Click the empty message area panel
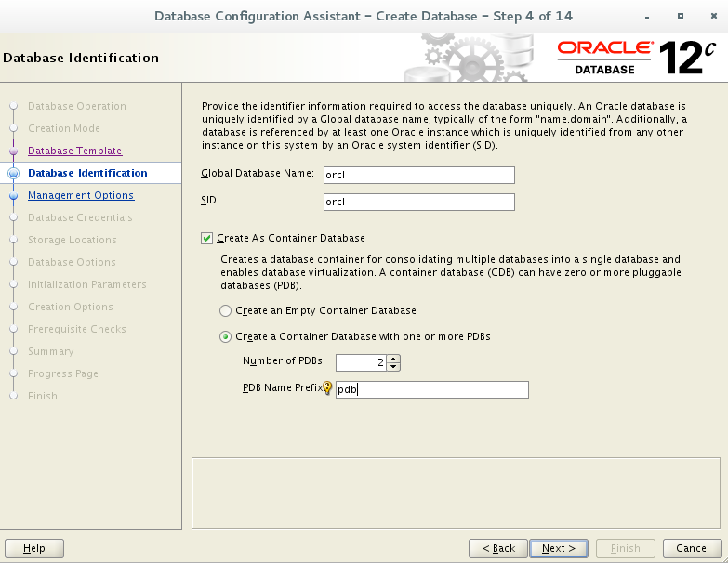728x563 pixels. coord(456,493)
